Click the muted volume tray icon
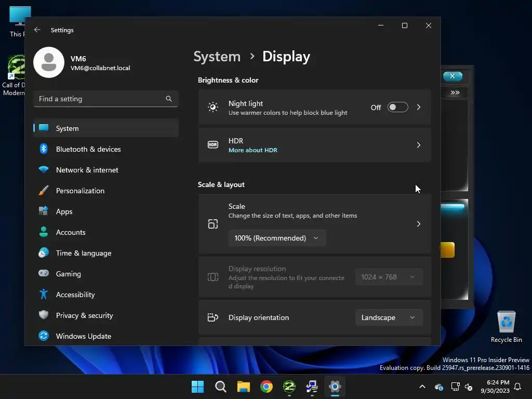Image resolution: width=532 pixels, height=399 pixels. 469,387
